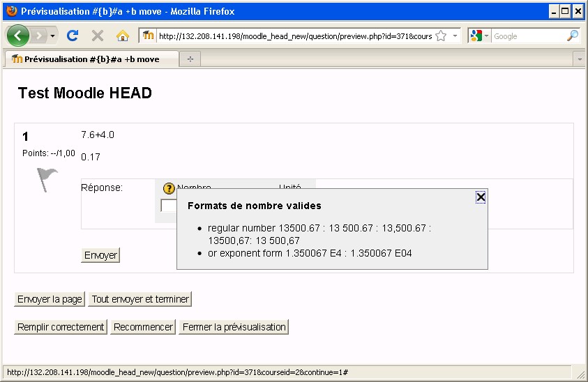Open the Google search engine selector
Image resolution: width=588 pixels, height=382 pixels.
pyautogui.click(x=480, y=36)
